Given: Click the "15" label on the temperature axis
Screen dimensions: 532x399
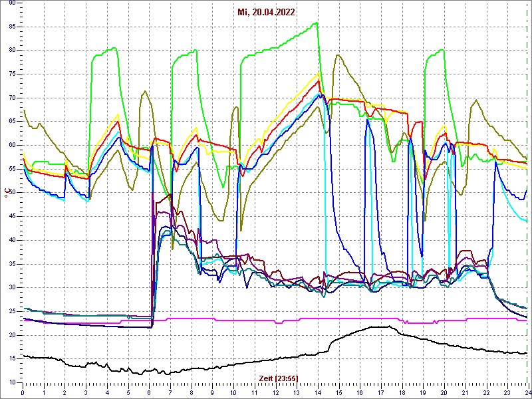Looking at the screenshot, I should [x=11, y=359].
